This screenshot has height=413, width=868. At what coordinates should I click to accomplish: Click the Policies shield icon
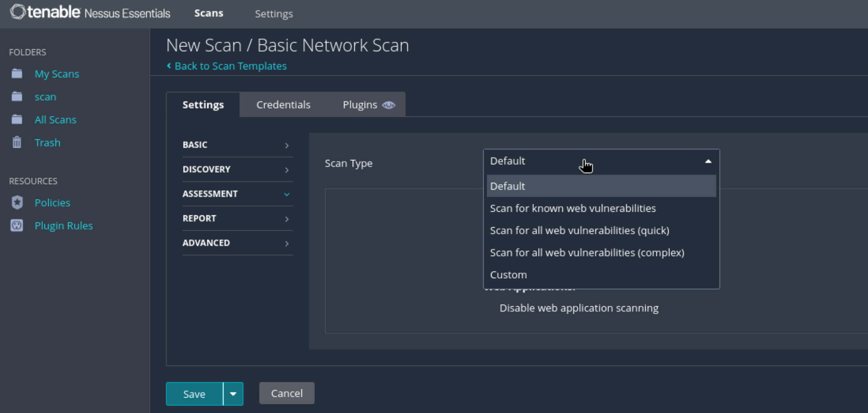[17, 202]
